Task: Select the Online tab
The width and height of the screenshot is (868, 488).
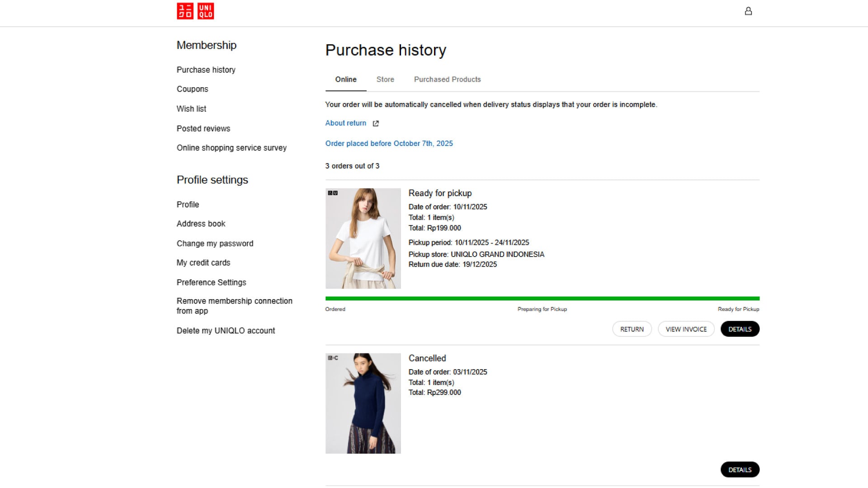Action: (345, 79)
